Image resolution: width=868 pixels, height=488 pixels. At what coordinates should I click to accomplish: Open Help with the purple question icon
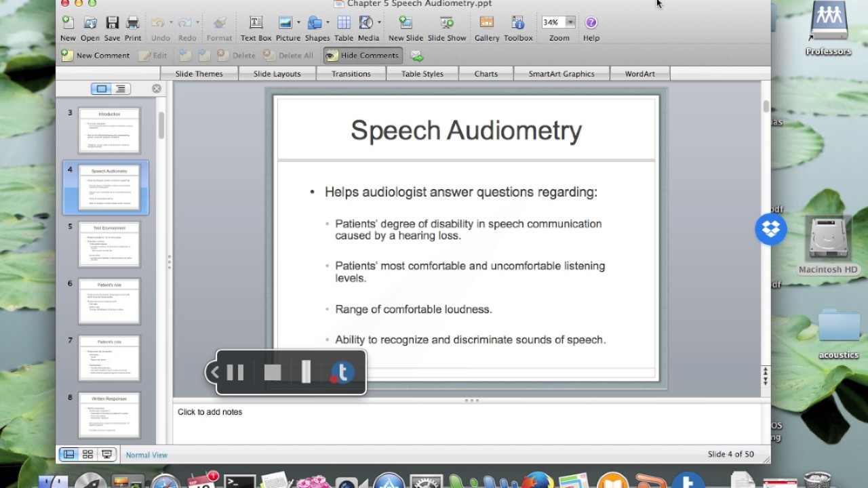[x=591, y=22]
